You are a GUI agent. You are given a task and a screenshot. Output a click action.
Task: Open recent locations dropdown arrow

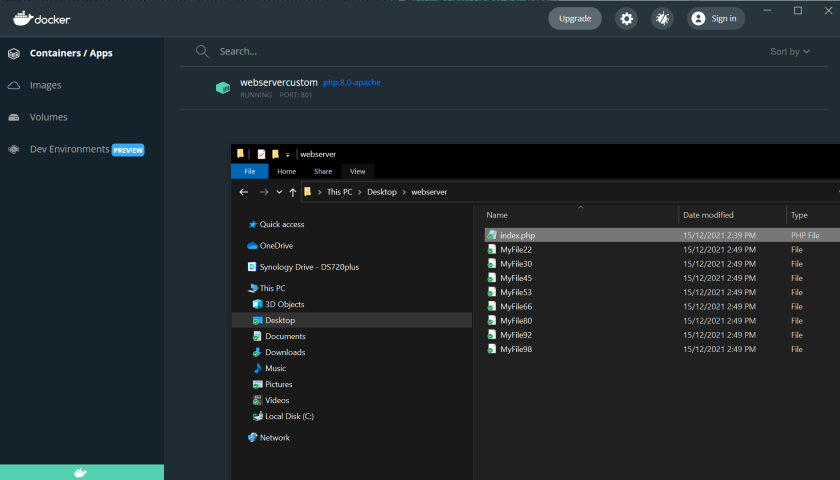point(279,192)
